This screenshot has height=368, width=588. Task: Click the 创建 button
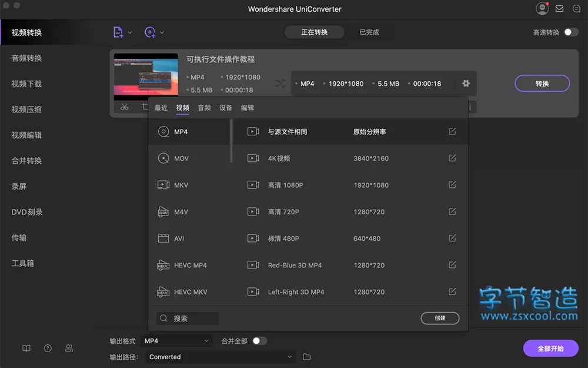(440, 318)
